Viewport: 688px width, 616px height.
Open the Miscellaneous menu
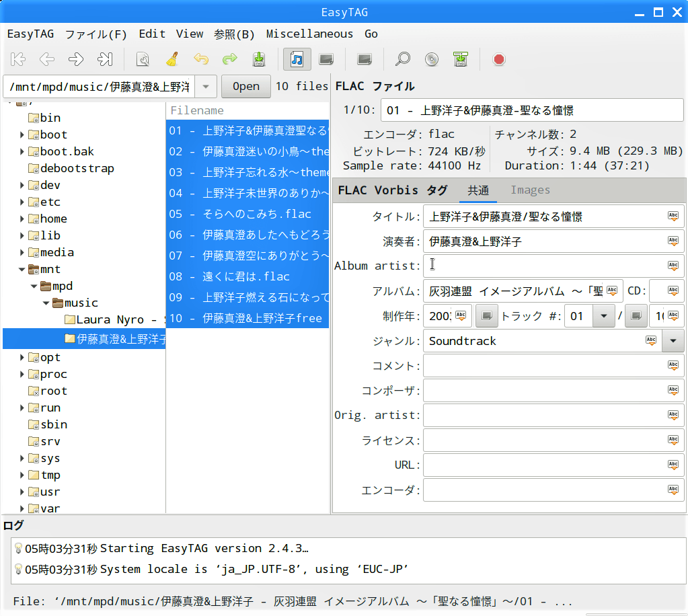coord(309,34)
